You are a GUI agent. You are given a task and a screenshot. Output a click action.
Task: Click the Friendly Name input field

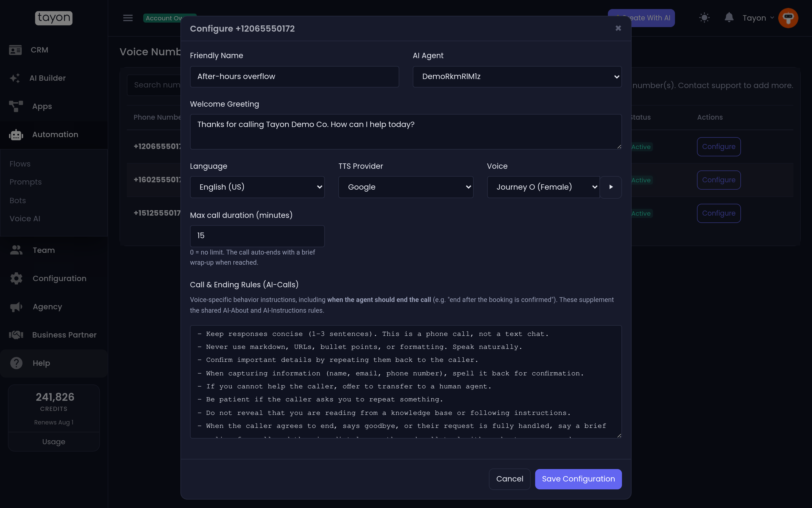click(x=294, y=76)
